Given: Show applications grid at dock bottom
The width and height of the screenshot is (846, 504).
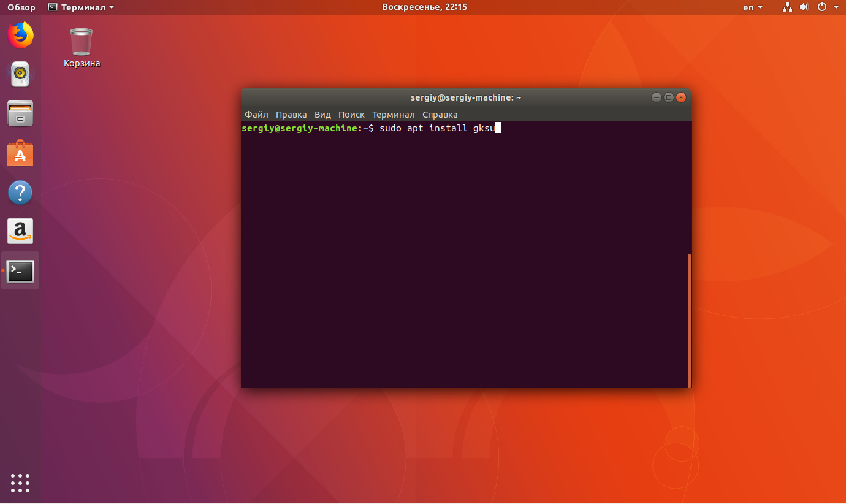Looking at the screenshot, I should 20,483.
